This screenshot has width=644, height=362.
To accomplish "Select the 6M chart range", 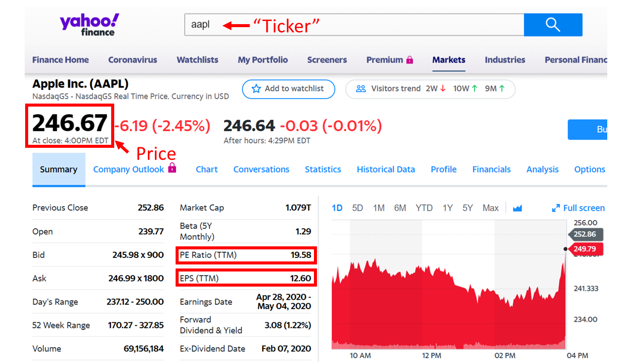I will pyautogui.click(x=400, y=208).
